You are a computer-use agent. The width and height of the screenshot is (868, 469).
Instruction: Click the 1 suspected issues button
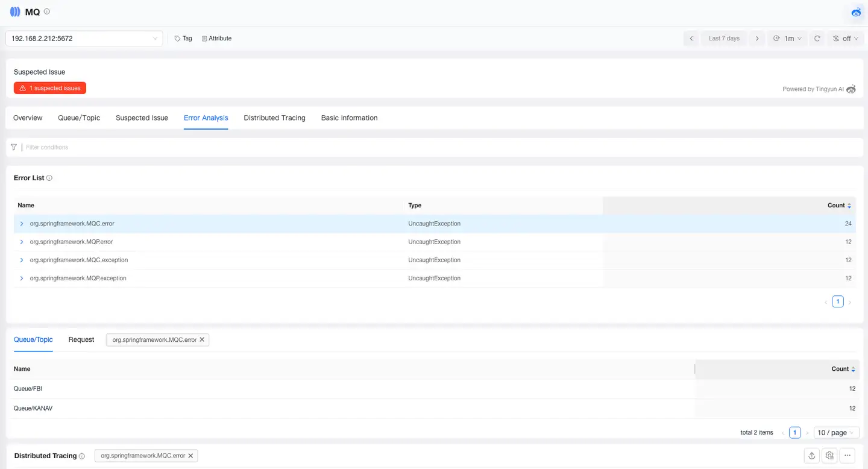point(50,88)
